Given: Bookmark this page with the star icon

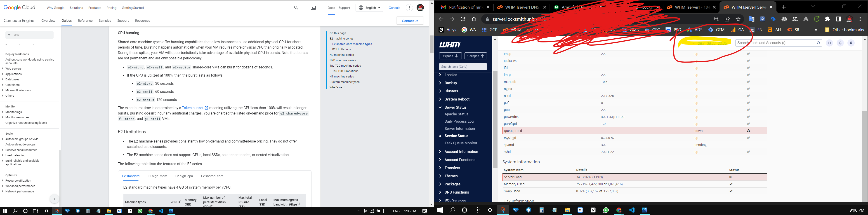Looking at the screenshot, I should click(738, 19).
